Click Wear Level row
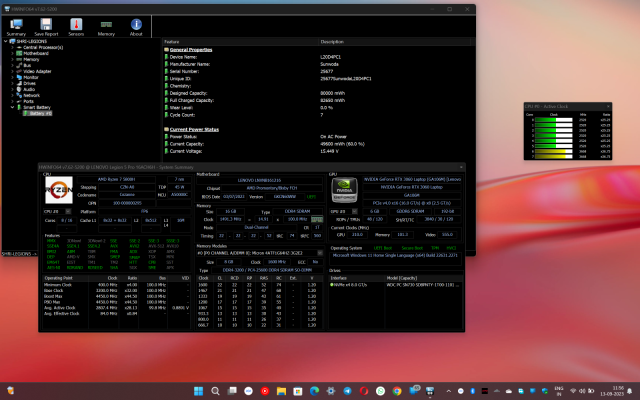The image size is (640, 400). tap(317, 108)
